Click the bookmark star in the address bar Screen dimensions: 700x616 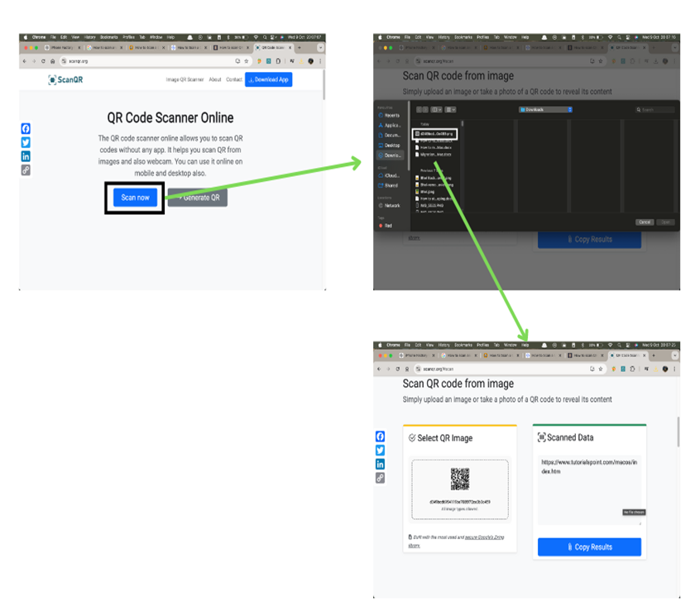(x=246, y=60)
